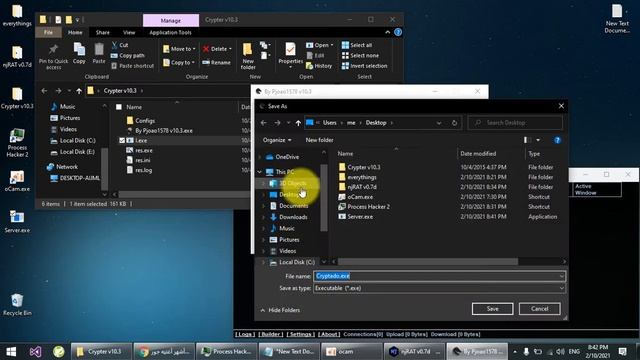The image size is (640, 360).
Task: Open the Builder tab in the njRAT window
Action: (271, 334)
